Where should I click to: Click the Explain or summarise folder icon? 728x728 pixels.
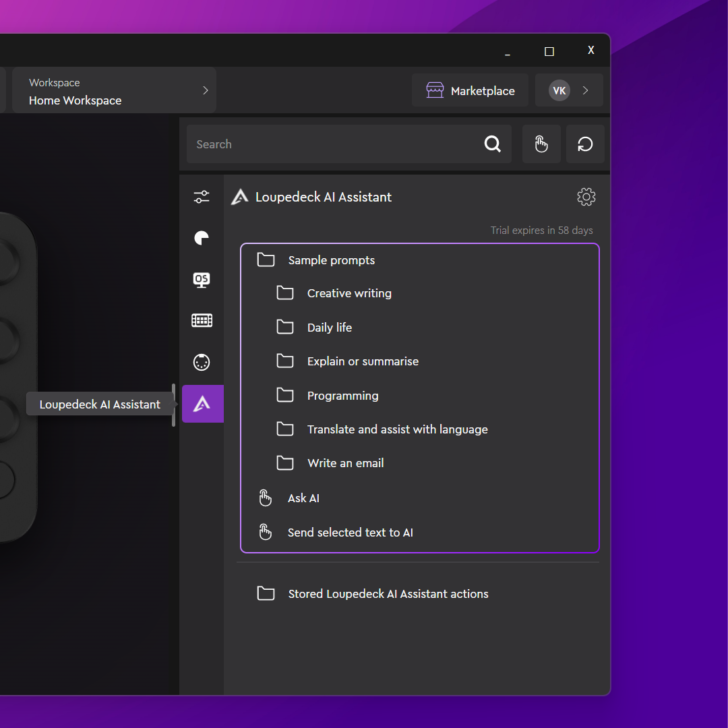click(285, 361)
